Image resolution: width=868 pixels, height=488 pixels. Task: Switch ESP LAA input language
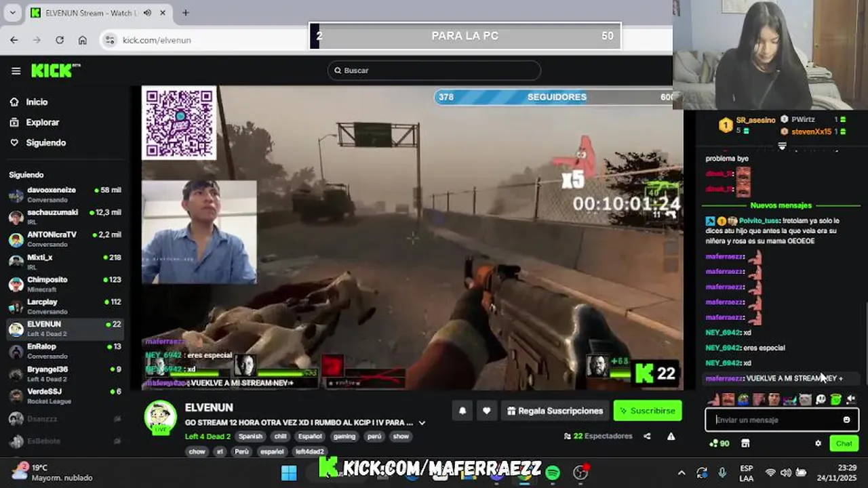tap(747, 472)
